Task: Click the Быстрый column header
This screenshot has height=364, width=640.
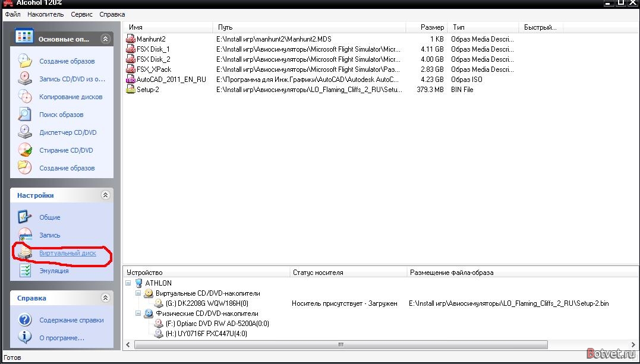Action: [541, 27]
